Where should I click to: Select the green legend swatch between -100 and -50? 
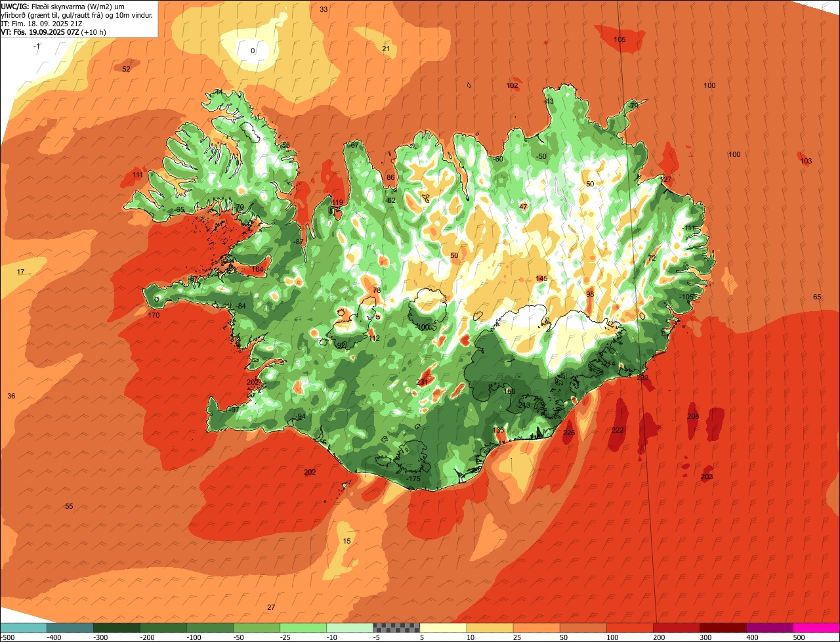(210, 628)
